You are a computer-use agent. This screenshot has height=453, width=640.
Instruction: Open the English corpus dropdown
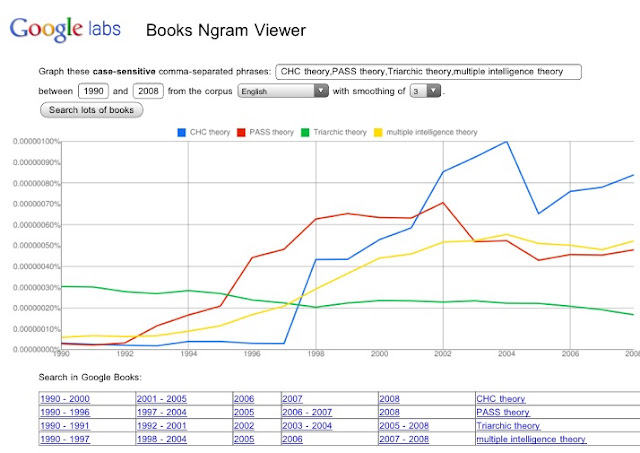click(x=283, y=91)
